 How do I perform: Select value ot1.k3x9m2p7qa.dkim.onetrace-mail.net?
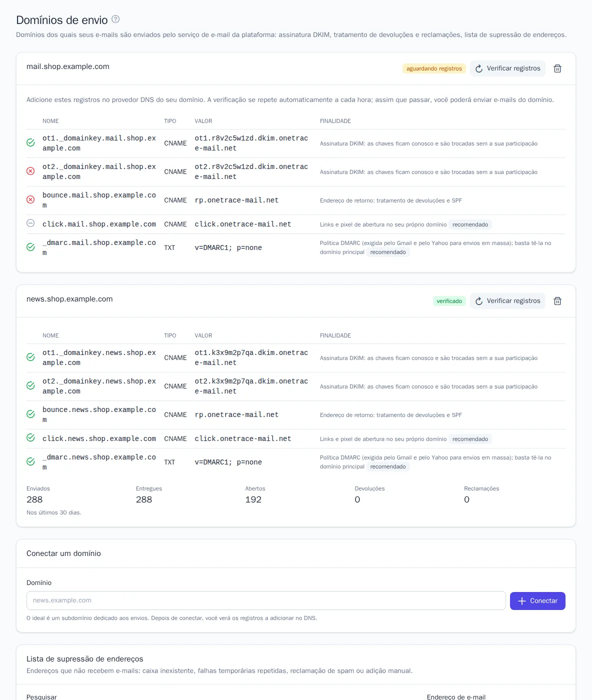(x=251, y=357)
